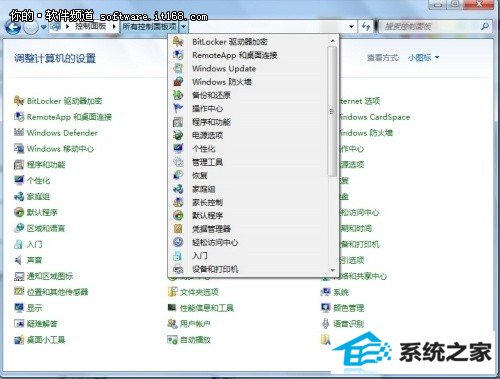Click the address bar refresh button
Screen dimensions: 500x379
366,26
